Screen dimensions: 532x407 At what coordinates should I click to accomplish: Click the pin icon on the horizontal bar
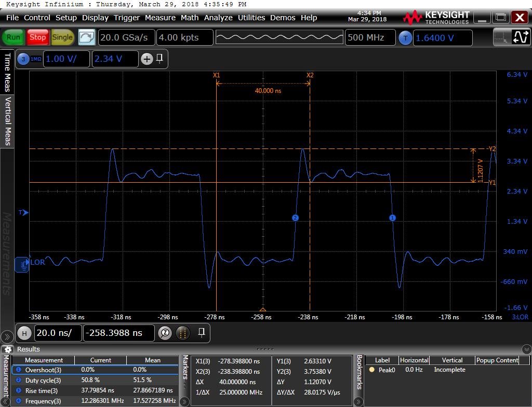201,332
